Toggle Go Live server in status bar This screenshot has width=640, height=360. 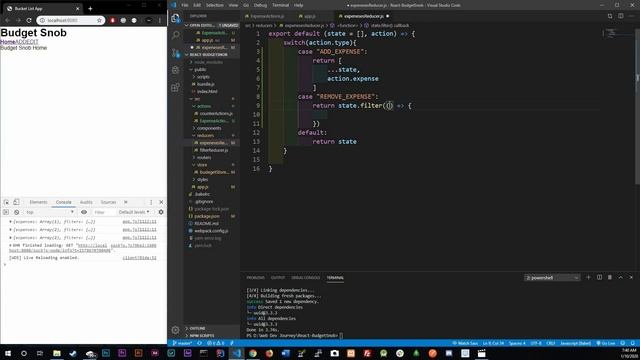tap(606, 343)
